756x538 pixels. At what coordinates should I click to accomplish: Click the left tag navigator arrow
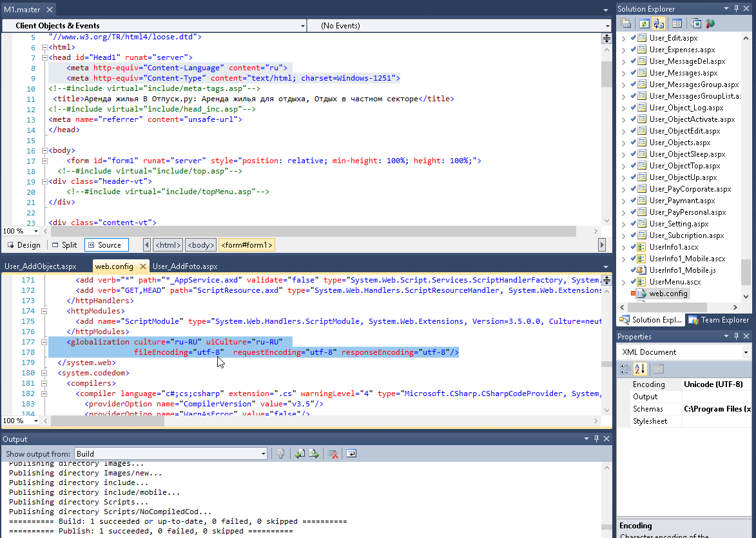tap(146, 245)
